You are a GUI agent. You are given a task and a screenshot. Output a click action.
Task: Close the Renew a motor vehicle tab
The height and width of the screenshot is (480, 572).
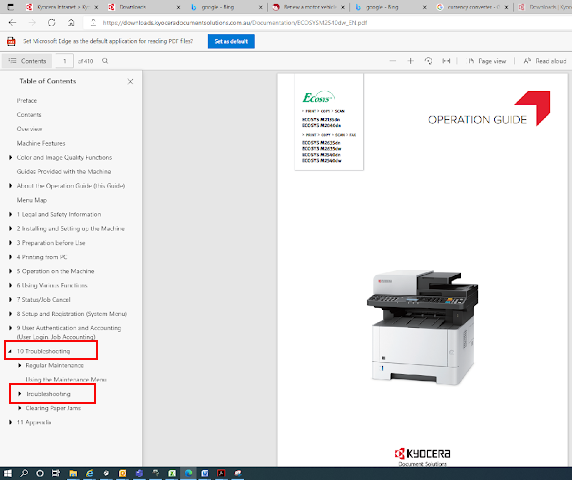point(343,7)
